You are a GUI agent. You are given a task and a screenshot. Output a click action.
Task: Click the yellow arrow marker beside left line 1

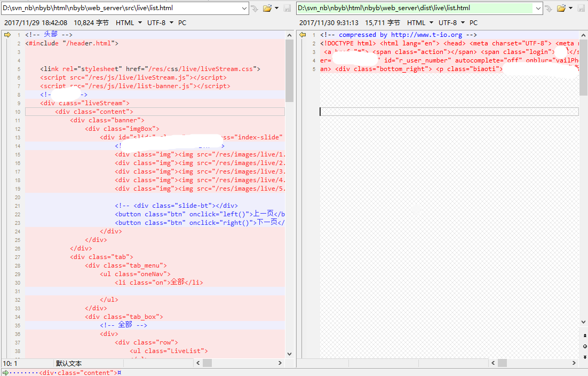click(7, 35)
